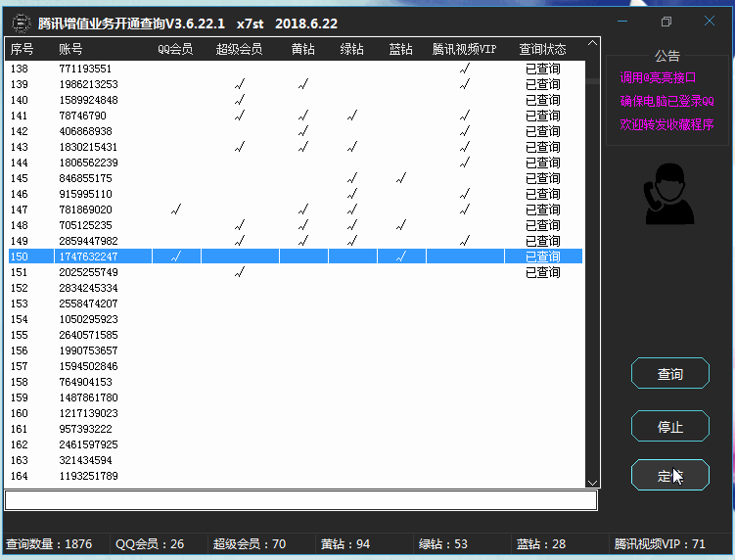Click the QQ会员 column header
Image resolution: width=735 pixels, height=560 pixels.
point(175,49)
